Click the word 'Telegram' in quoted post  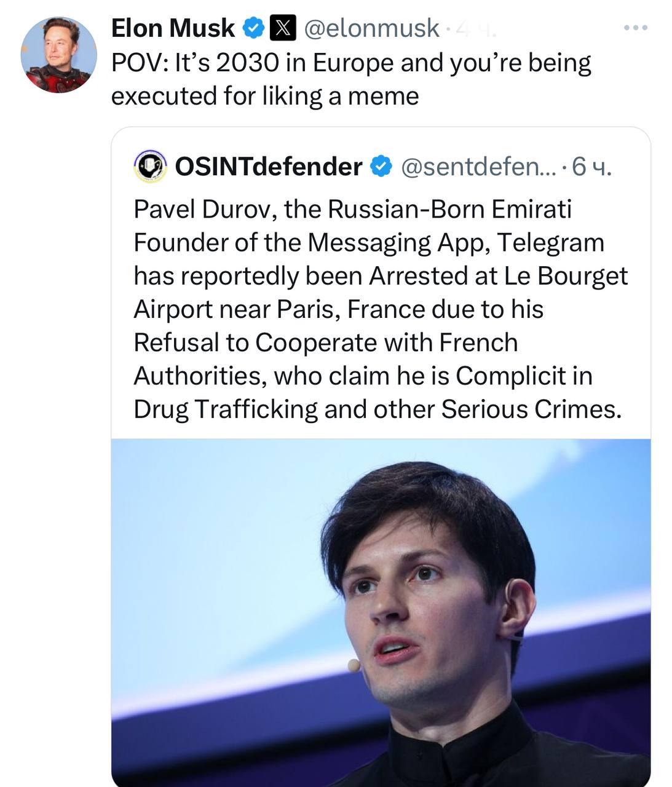550,243
